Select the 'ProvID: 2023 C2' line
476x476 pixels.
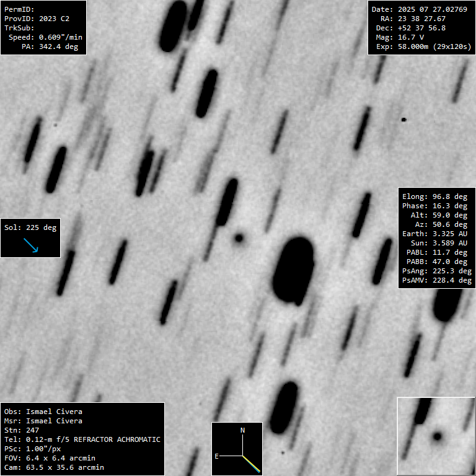[37, 19]
